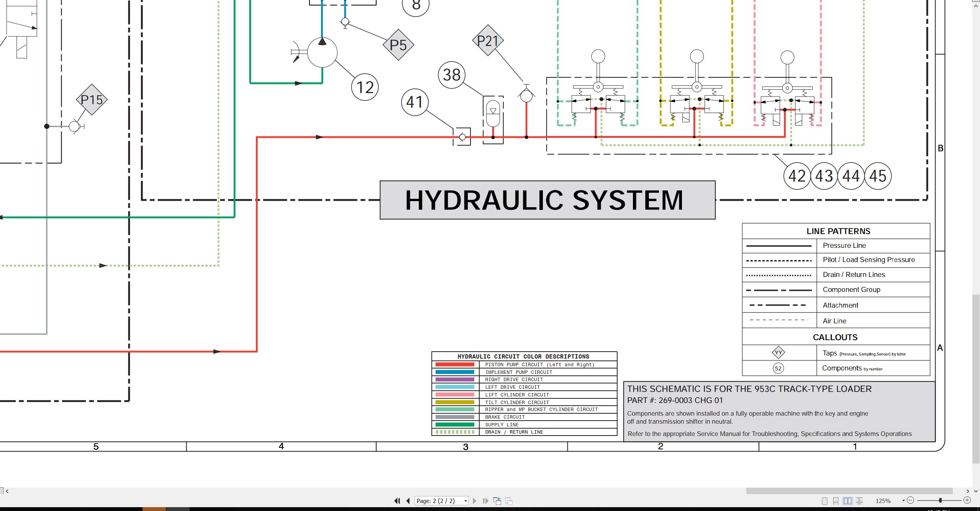The image size is (980, 511).
Task: Click the P21 pressure tap callout
Action: tap(488, 40)
